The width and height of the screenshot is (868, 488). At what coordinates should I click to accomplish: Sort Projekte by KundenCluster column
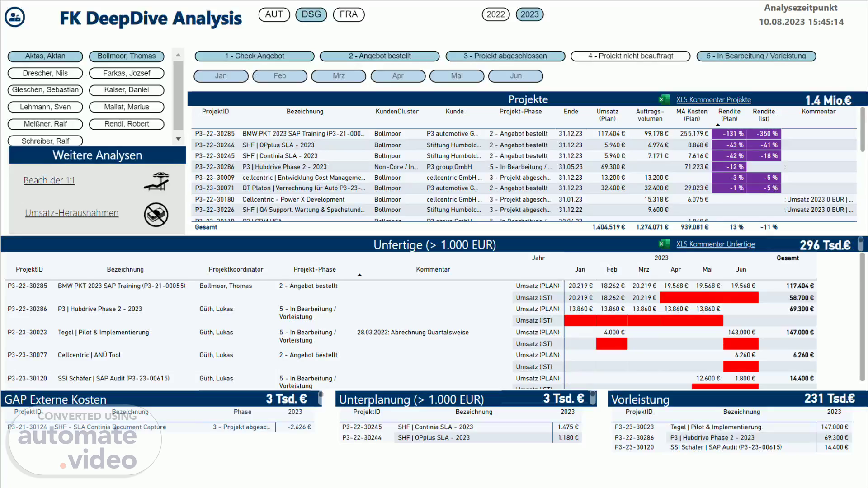pos(397,112)
